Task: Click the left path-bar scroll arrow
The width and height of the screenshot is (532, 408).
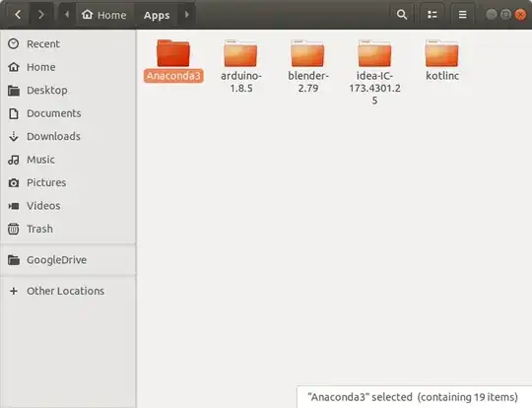Action: [x=67, y=15]
